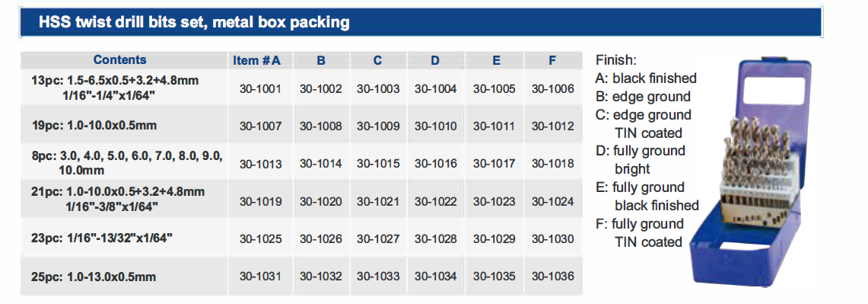The width and height of the screenshot is (868, 304).
Task: Click the column C header
Action: pyautogui.click(x=377, y=61)
